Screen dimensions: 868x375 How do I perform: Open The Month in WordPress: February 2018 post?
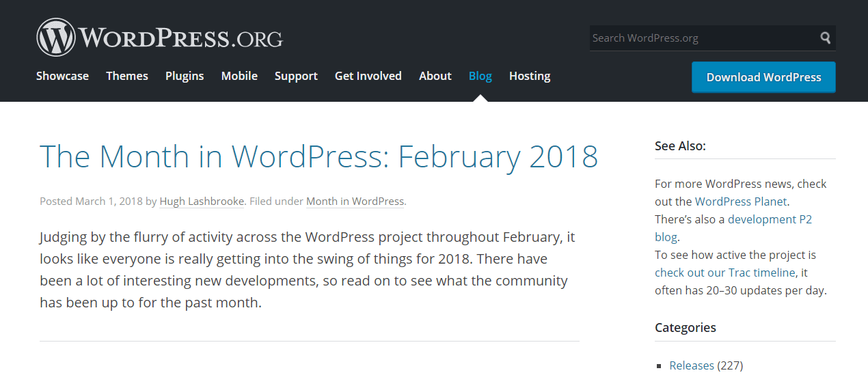tap(319, 156)
